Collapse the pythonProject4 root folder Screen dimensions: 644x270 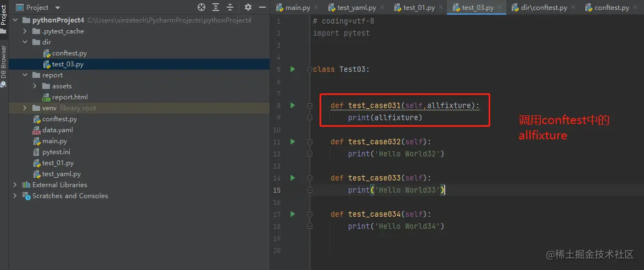tap(15, 20)
